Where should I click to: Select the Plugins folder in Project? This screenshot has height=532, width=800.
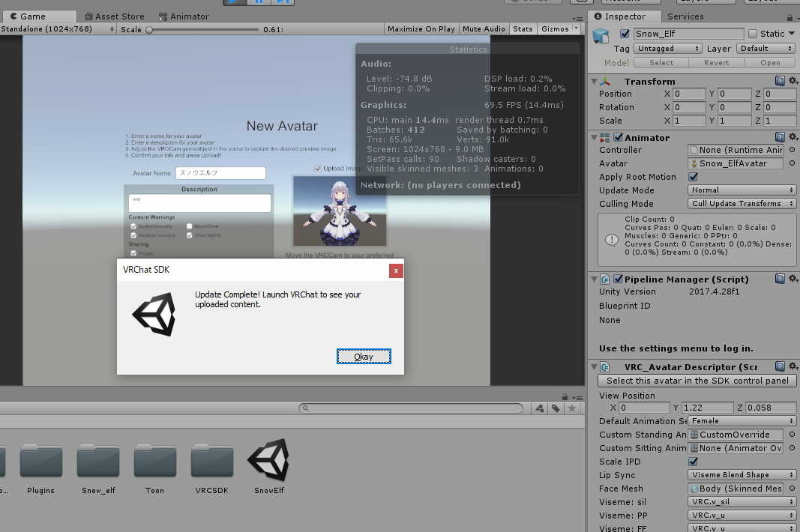(40, 469)
